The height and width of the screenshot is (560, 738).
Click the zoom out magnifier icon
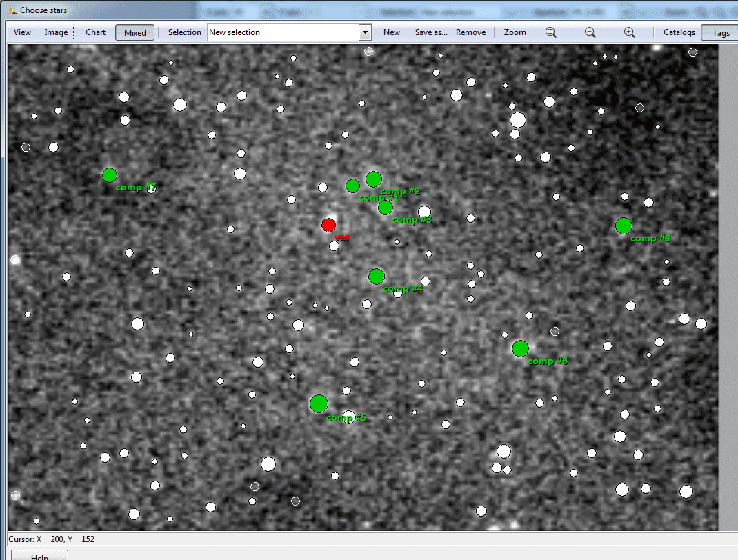pyautogui.click(x=590, y=32)
